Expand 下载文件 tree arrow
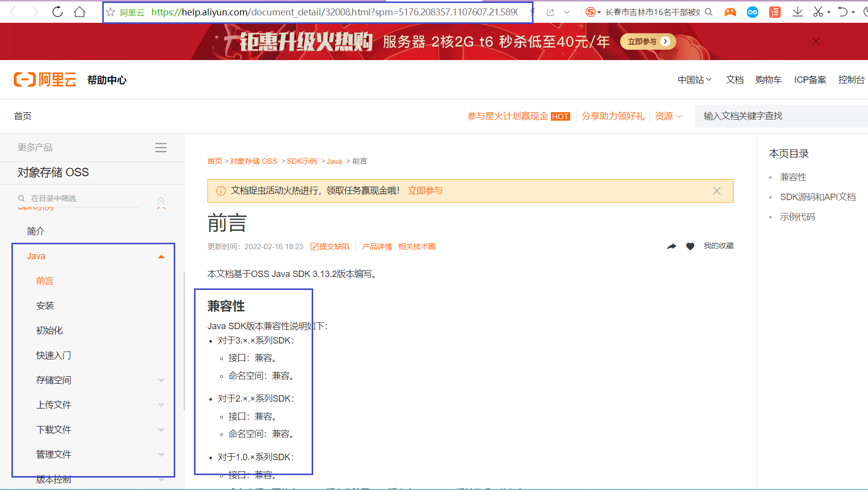Image resolution: width=868 pixels, height=490 pixels. click(x=161, y=430)
